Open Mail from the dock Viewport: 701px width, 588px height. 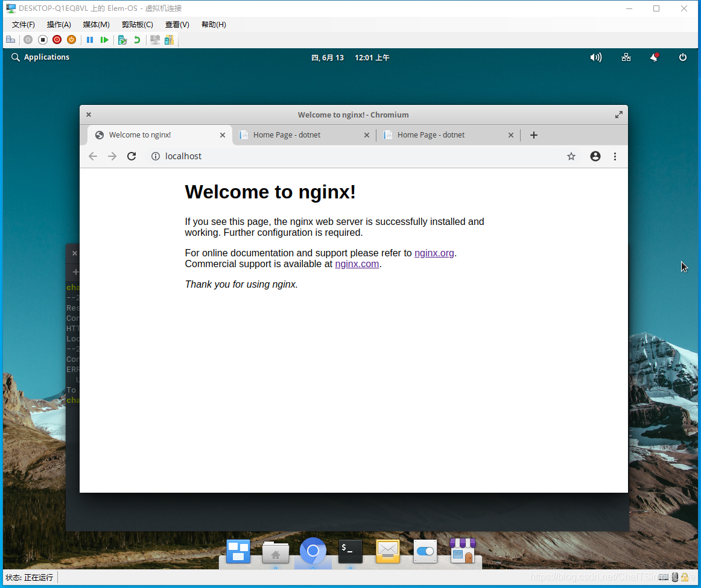pyautogui.click(x=388, y=551)
